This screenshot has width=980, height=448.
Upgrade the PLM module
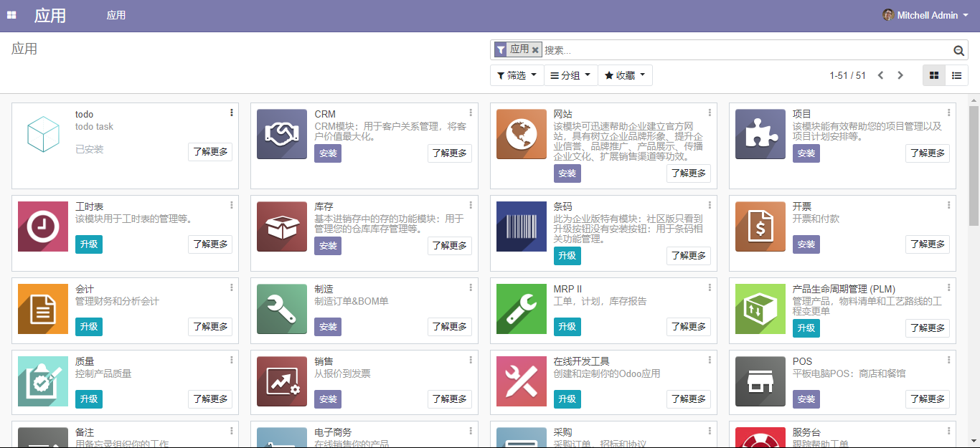coord(806,328)
